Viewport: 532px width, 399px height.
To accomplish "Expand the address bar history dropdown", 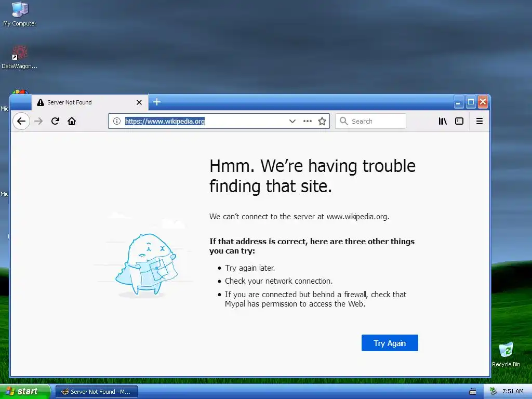I will pyautogui.click(x=292, y=121).
